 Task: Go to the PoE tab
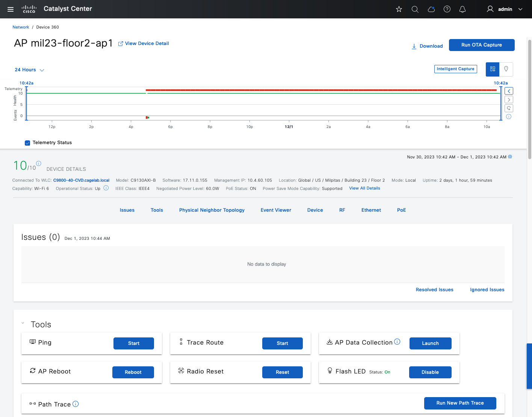(x=401, y=210)
